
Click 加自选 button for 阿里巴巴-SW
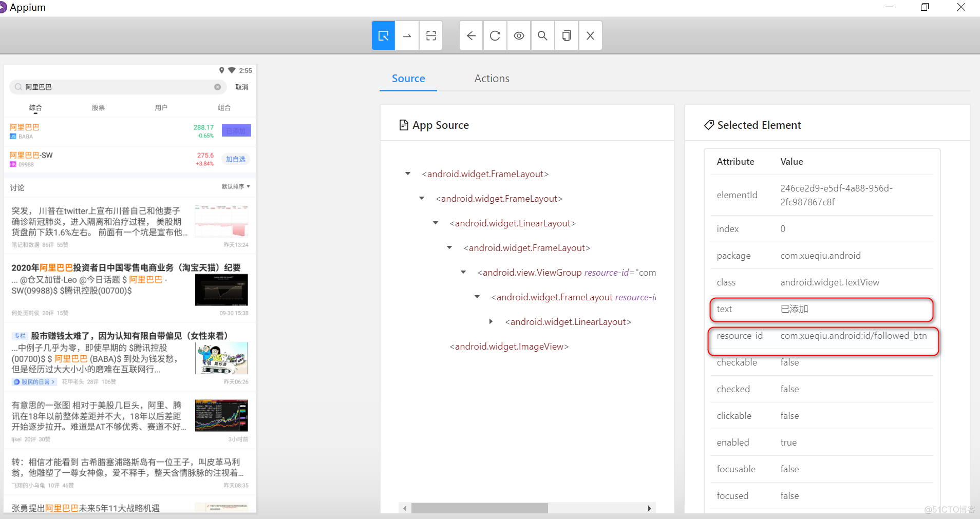236,159
